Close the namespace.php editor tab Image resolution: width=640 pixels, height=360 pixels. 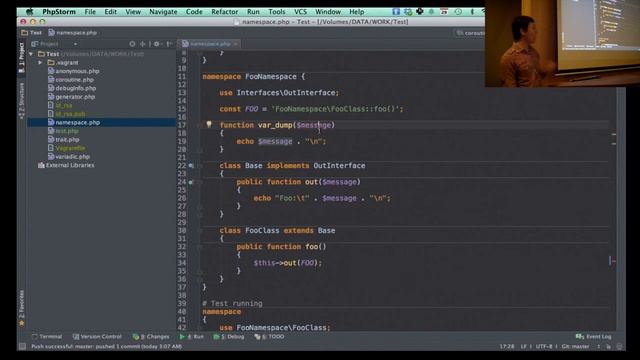[x=236, y=44]
